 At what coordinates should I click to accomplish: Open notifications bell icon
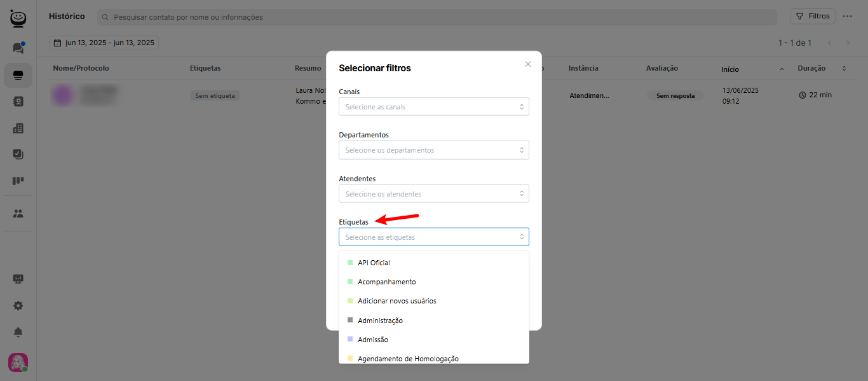pos(18,332)
